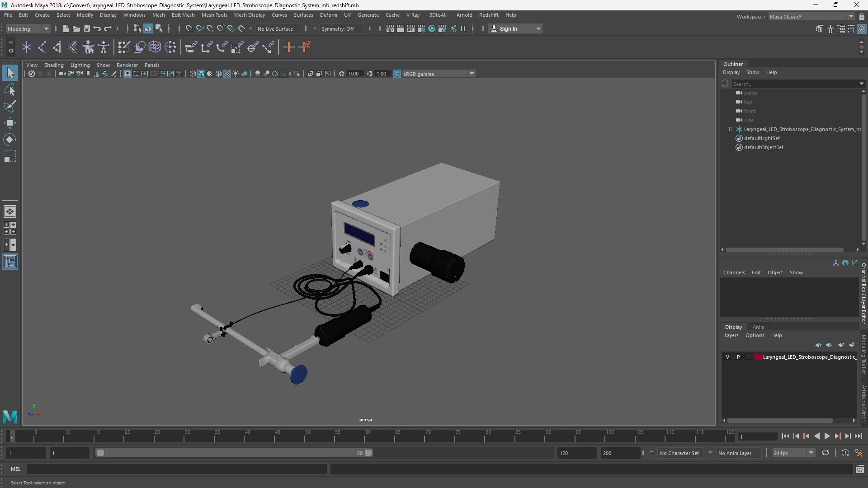Toggle the viewport grid display icon
868x488 pixels.
click(127, 74)
